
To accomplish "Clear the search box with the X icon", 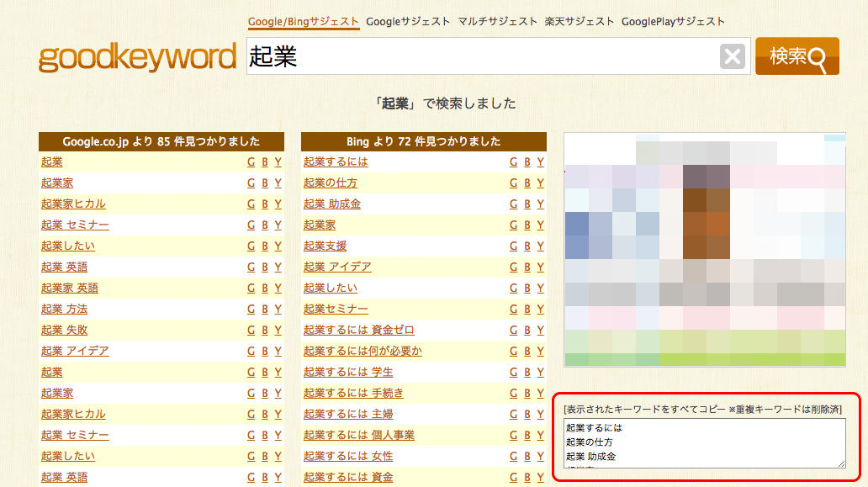I will pos(733,56).
